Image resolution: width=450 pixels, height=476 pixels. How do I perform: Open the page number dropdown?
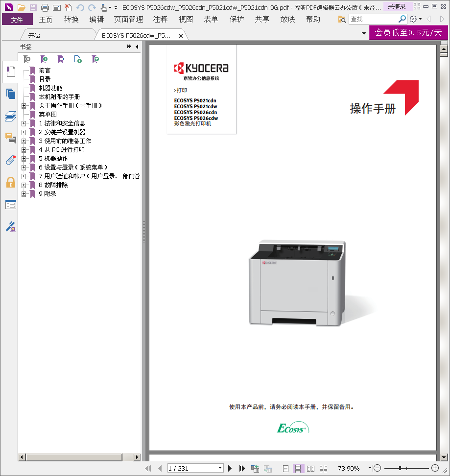tap(220, 468)
